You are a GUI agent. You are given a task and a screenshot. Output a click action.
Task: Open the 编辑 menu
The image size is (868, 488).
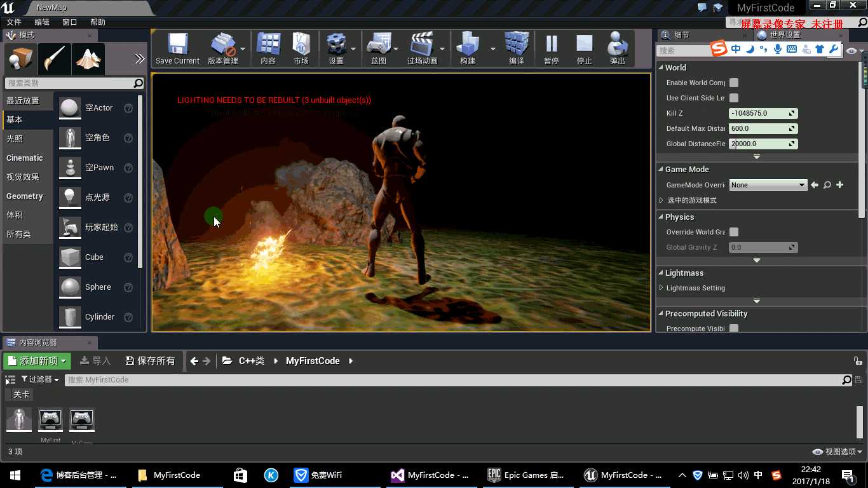point(42,22)
